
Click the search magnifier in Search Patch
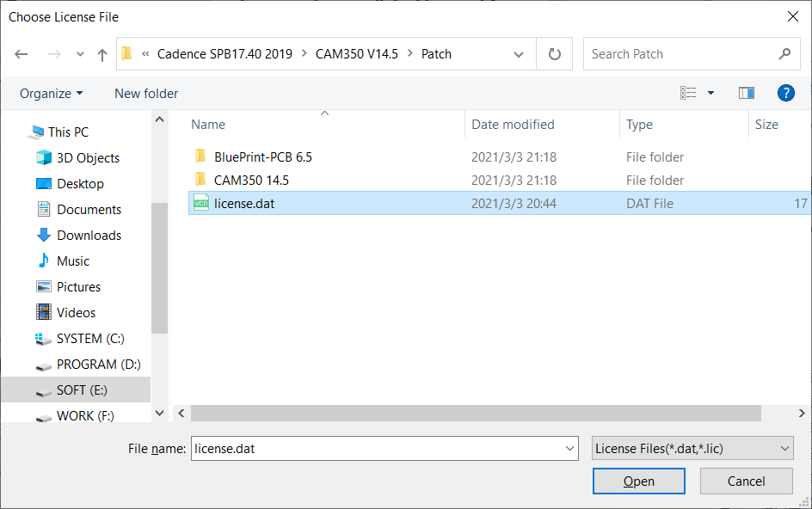(x=783, y=53)
